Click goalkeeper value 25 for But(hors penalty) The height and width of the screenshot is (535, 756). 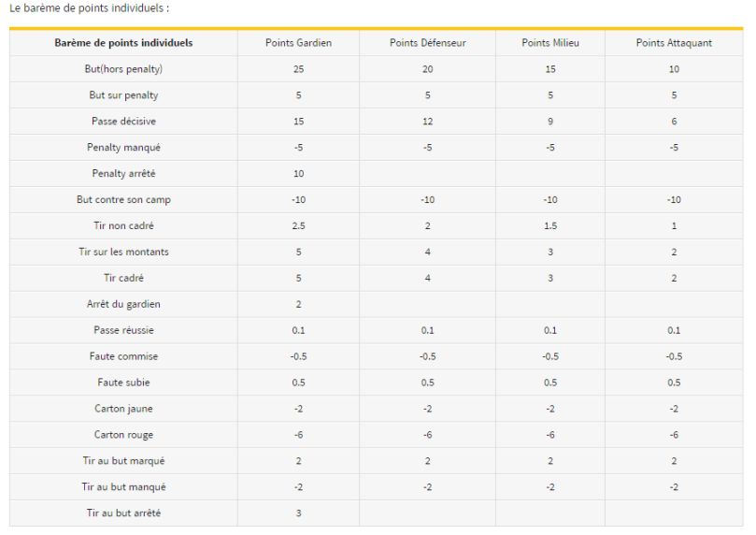298,69
